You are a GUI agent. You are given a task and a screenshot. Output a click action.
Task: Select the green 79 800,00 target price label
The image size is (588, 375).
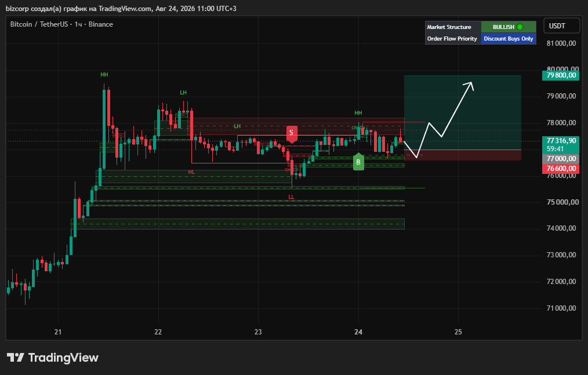(x=561, y=75)
